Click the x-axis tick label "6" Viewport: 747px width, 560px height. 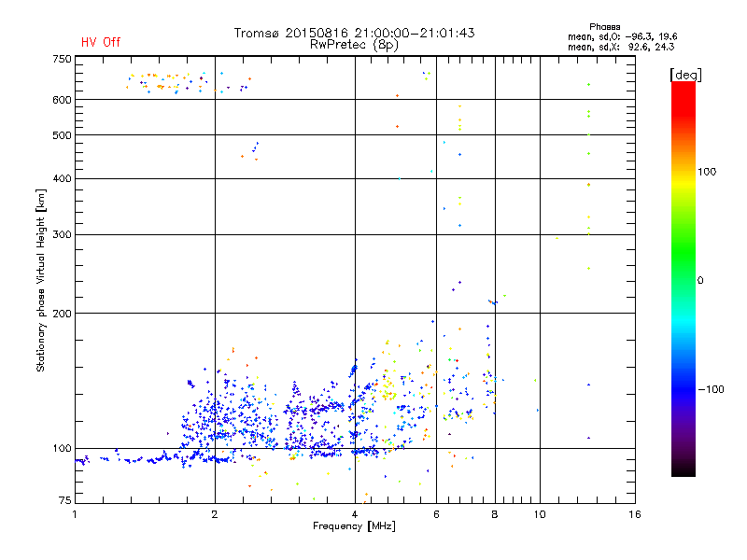pyautogui.click(x=436, y=514)
